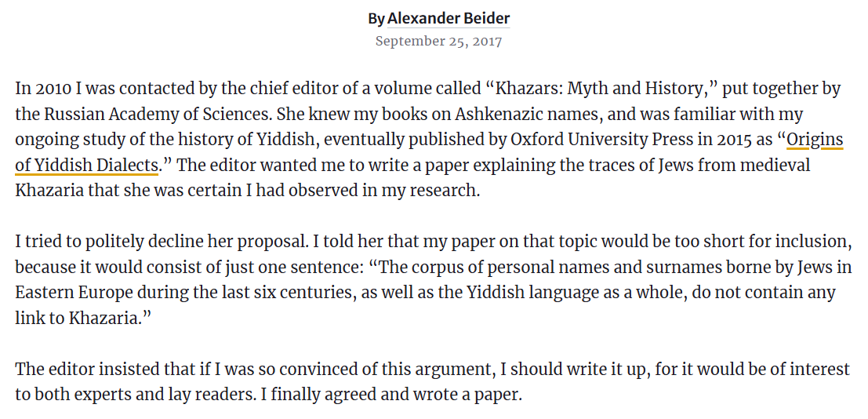The image size is (868, 419).
Task: Click the phrase "Eastern Europe" in the second paragraph
Action: click(x=74, y=293)
